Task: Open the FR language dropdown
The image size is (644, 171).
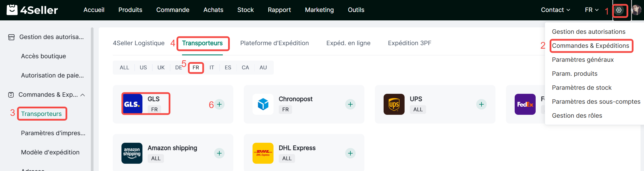Action: coord(592,10)
